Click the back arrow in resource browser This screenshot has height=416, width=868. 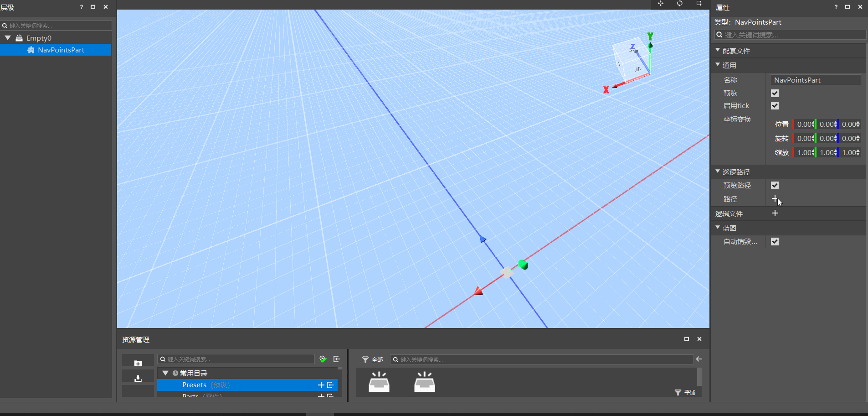click(x=699, y=359)
